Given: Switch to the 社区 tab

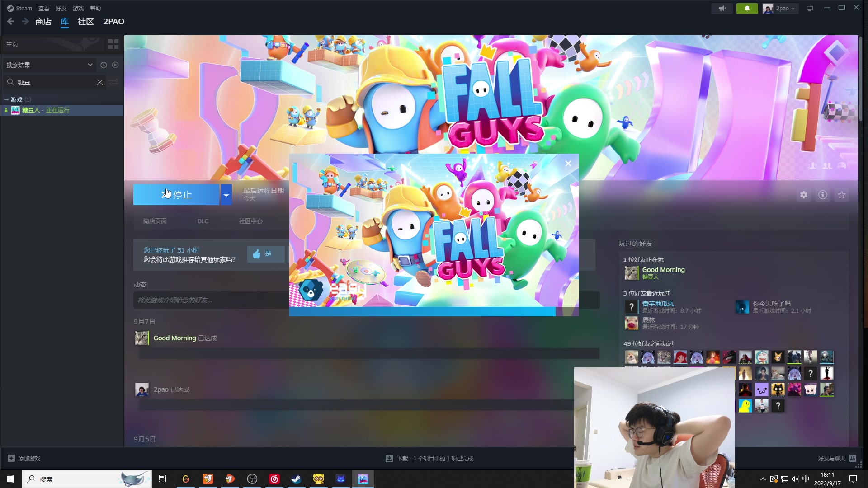Looking at the screenshot, I should pos(85,21).
